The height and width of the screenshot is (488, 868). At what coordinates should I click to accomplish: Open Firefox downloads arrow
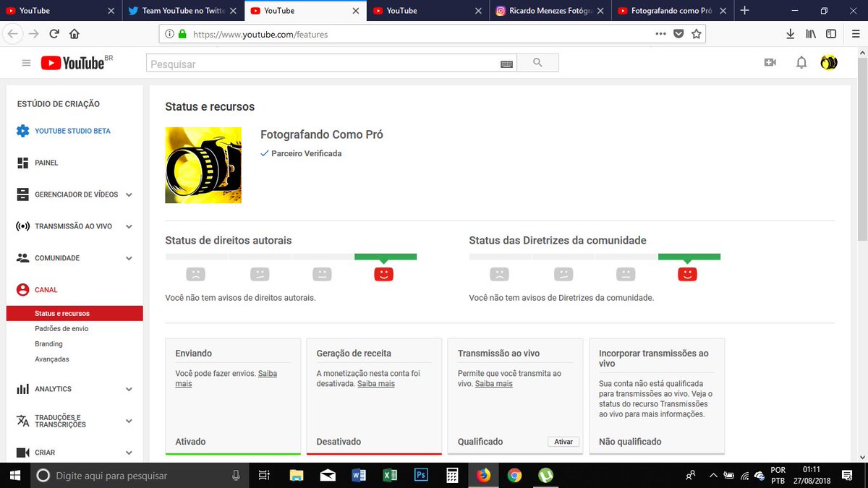(791, 33)
